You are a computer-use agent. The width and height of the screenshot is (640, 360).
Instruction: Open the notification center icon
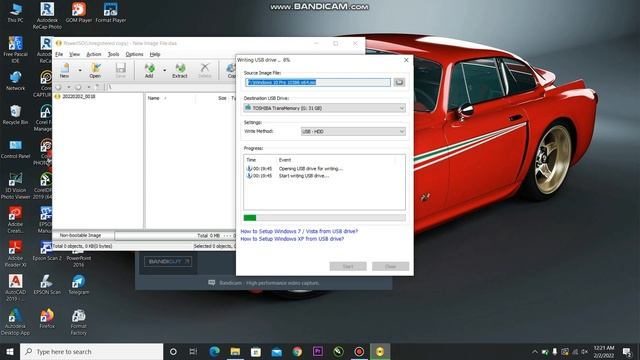click(x=627, y=351)
